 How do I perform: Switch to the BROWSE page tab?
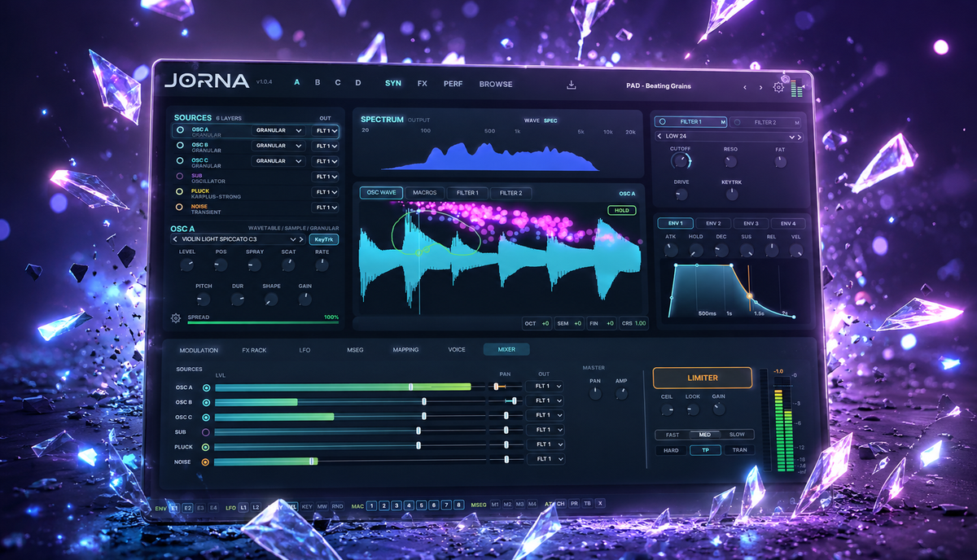point(496,84)
